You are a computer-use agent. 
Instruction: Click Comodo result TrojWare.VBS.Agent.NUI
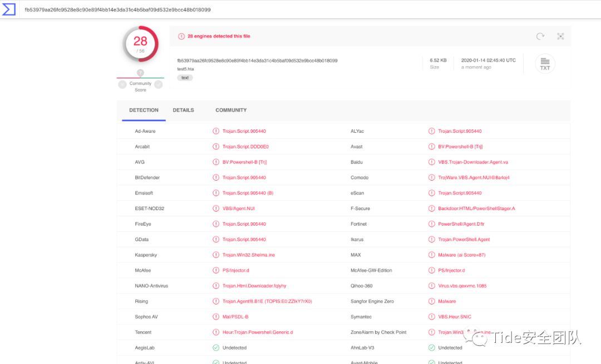(474, 178)
